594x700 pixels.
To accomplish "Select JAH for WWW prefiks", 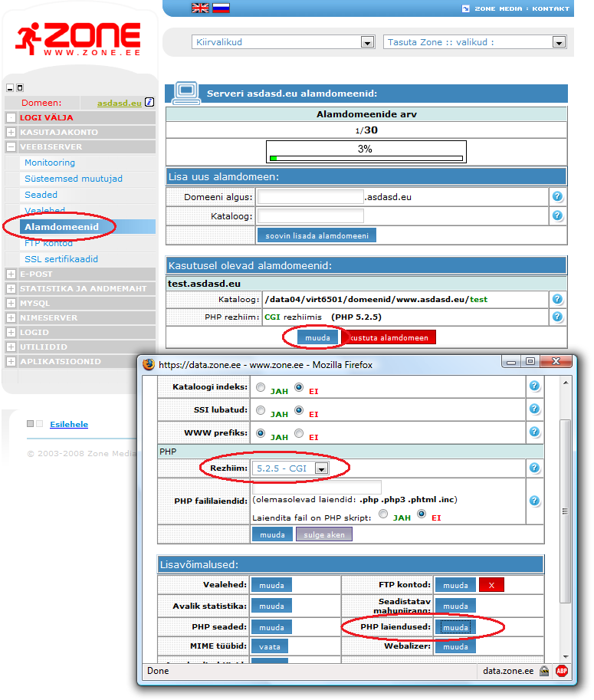I will (261, 433).
